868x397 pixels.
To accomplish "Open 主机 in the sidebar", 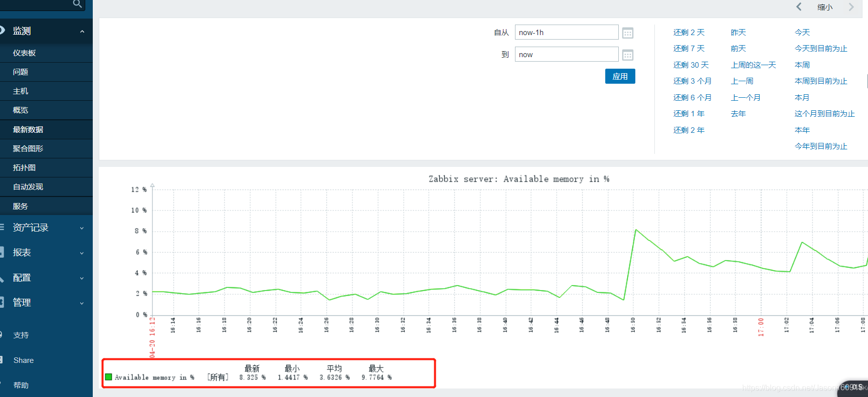I will (46, 91).
